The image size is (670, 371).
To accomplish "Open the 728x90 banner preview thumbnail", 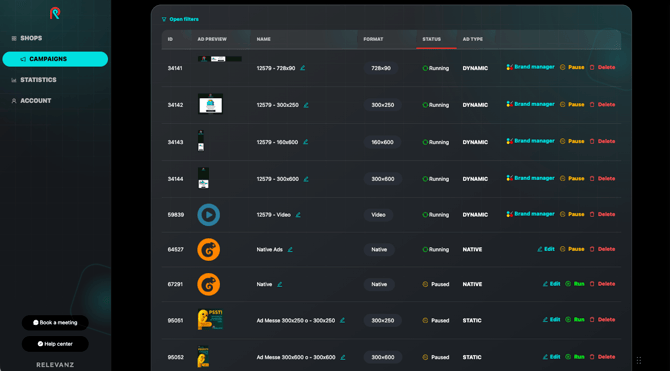I will pos(220,59).
